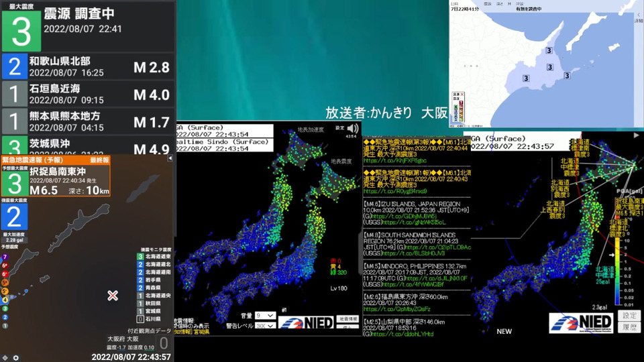The width and height of the screenshot is (644, 362).
Task: Open the t.co/R0ygB4nxs8 link in the feed
Action: click(x=395, y=191)
